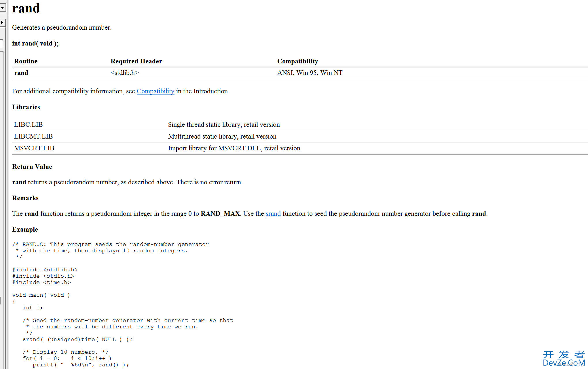Viewport: 588px width, 369px height.
Task: Click the 'Required Header' column header
Action: coord(136,61)
